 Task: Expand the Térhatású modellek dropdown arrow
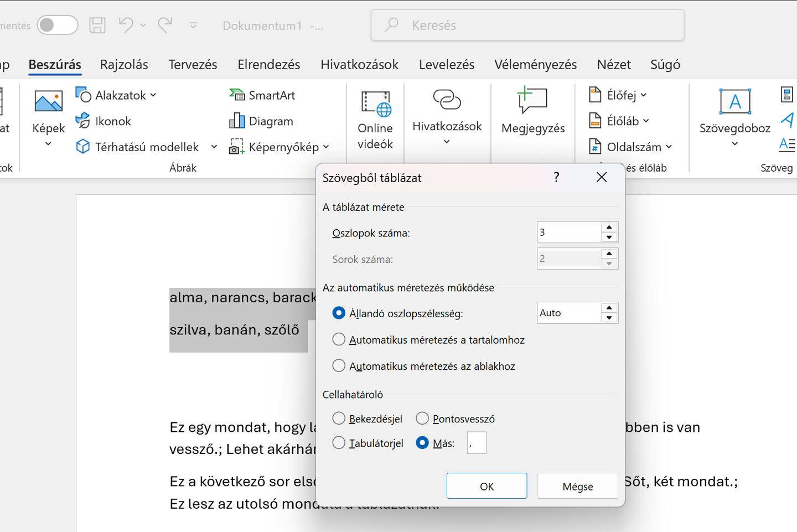(x=214, y=147)
